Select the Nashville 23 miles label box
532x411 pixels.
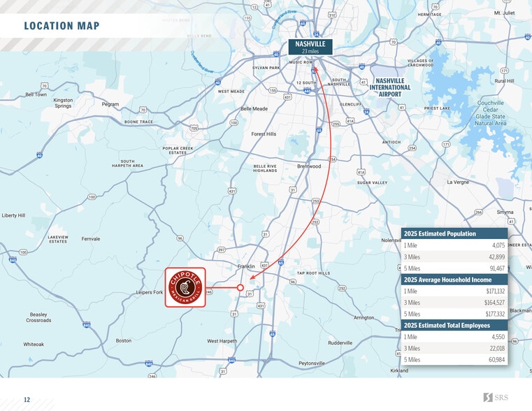pos(310,47)
